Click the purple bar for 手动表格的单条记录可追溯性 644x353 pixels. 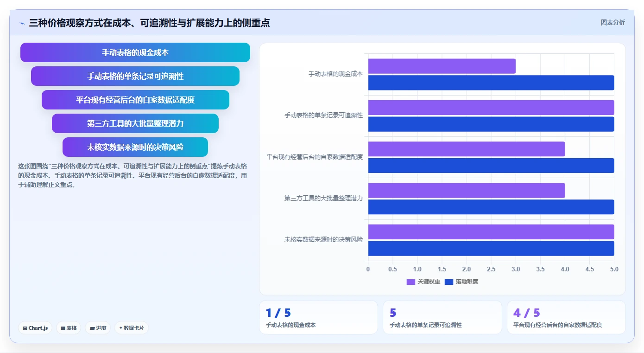click(491, 107)
